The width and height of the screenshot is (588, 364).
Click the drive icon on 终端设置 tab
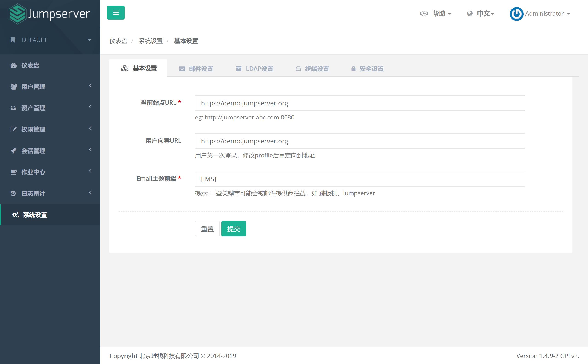coord(298,69)
